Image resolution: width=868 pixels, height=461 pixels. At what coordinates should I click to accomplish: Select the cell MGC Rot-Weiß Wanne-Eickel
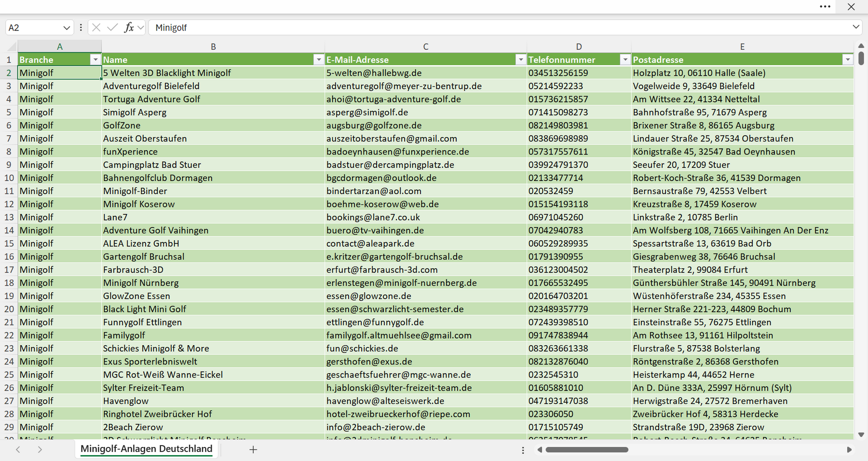(213, 375)
